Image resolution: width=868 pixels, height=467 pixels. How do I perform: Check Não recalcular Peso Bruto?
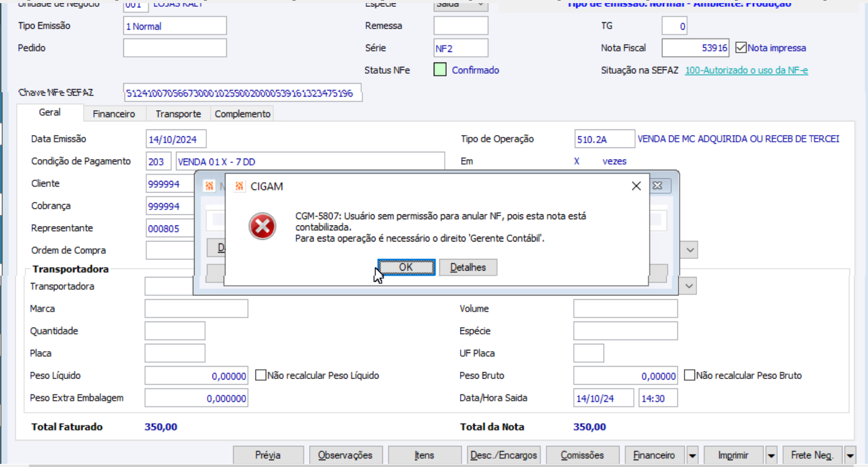(690, 375)
